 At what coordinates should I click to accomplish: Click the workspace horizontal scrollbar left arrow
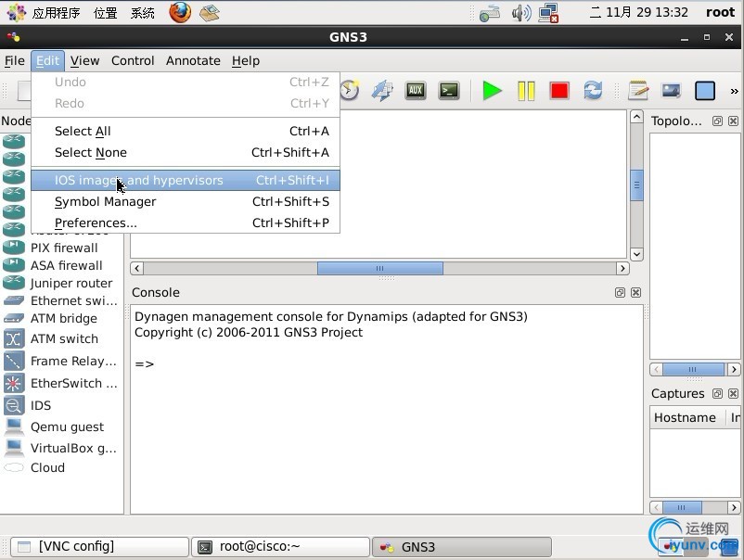(x=137, y=268)
